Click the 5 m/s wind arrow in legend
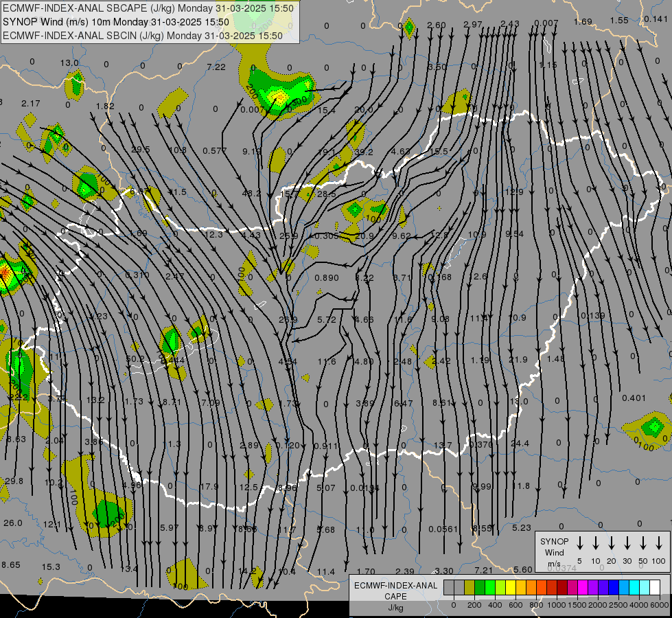The height and width of the screenshot is (618, 672). pyautogui.click(x=579, y=543)
